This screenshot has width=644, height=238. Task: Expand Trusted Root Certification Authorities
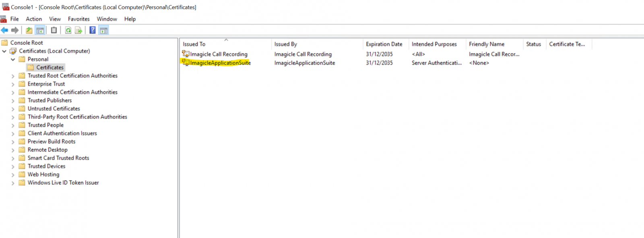[13, 76]
